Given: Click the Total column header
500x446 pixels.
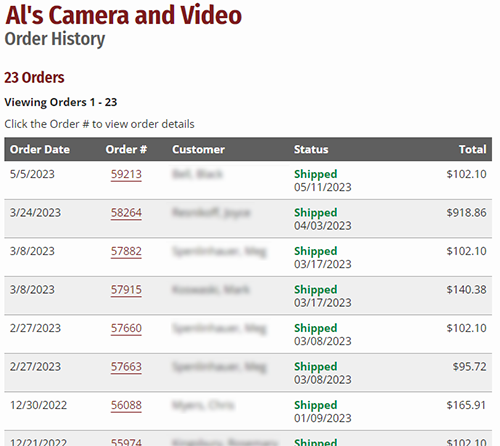Looking at the screenshot, I should [472, 149].
